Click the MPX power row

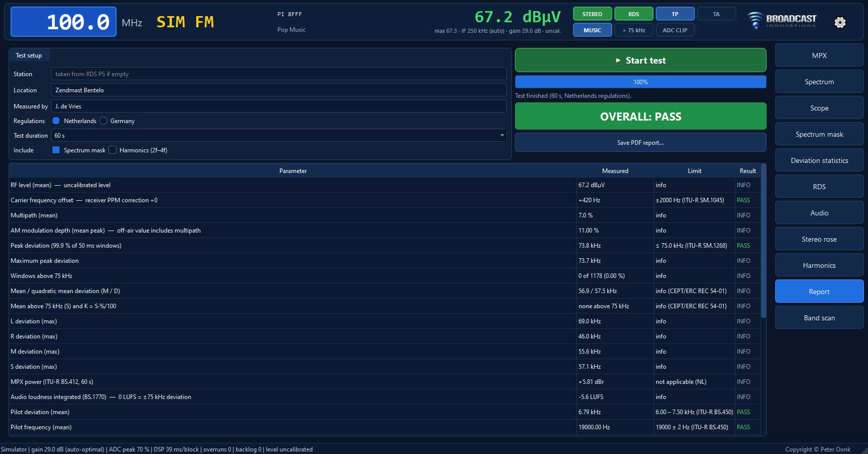click(385, 382)
